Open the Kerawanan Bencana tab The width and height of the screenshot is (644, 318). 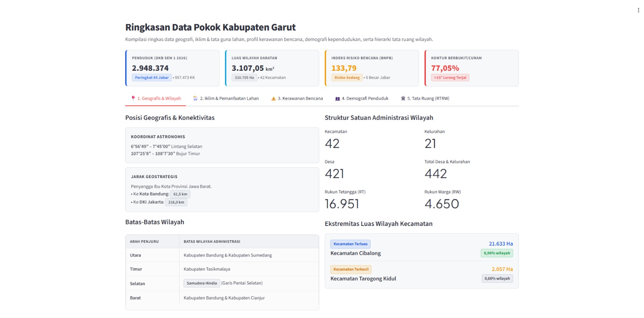297,98
